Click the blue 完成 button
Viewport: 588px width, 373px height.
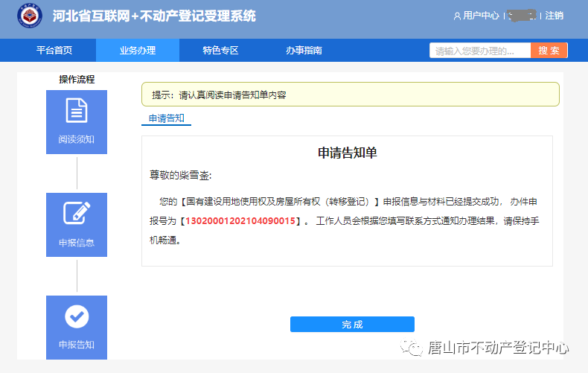coord(352,325)
